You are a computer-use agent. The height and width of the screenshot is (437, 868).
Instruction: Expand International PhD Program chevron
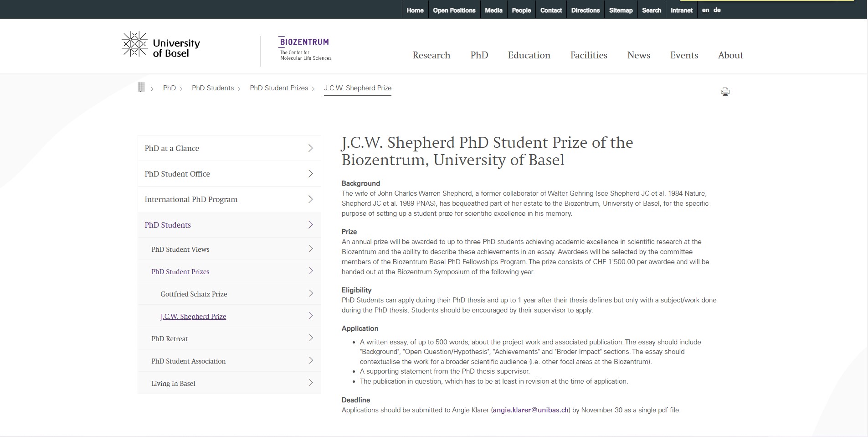pyautogui.click(x=310, y=199)
